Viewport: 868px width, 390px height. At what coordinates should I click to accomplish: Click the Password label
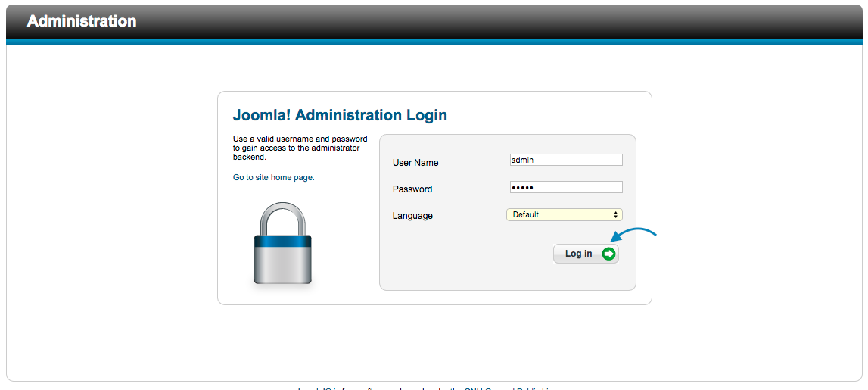tap(412, 189)
